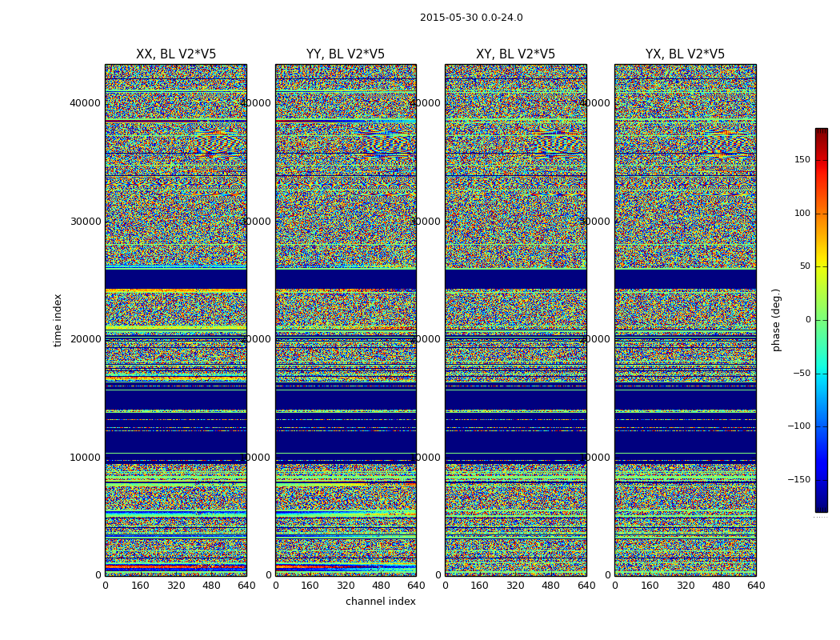
Task: Select the YY, BL V2*V5 subplot title
Action: 346,54
